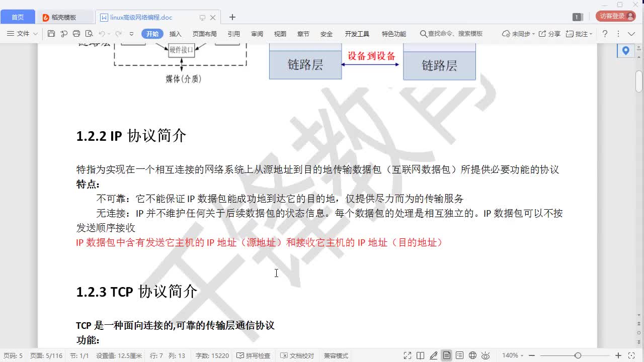
Task: Click 兼容模式 in status bar
Action: coord(336,355)
